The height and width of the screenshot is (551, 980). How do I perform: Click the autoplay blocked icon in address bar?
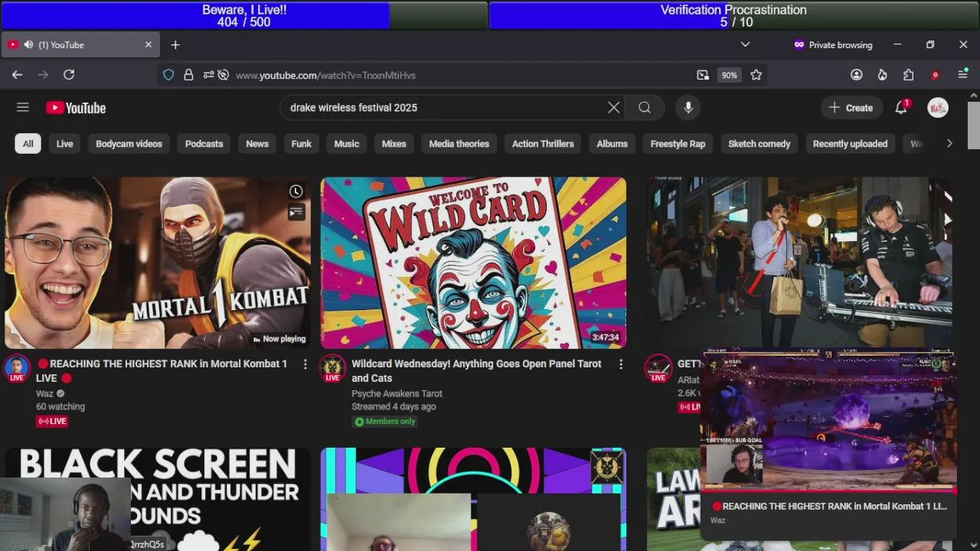223,75
